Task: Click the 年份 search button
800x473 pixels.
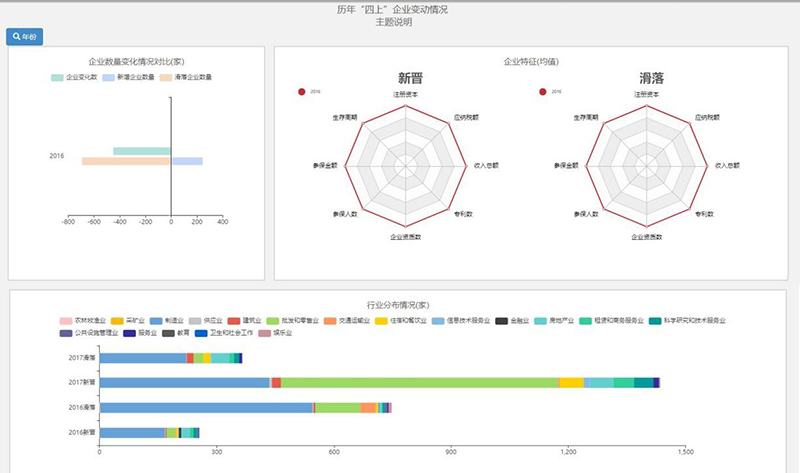Action: [x=25, y=37]
